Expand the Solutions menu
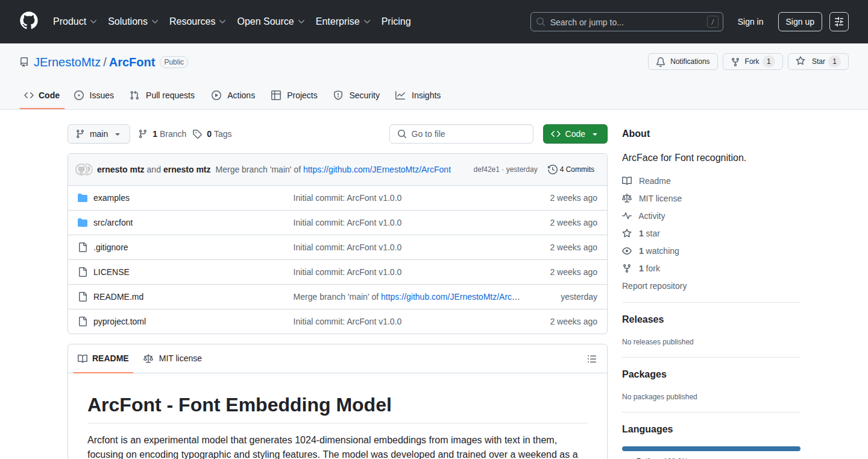The height and width of the screenshot is (459, 868). [x=133, y=21]
